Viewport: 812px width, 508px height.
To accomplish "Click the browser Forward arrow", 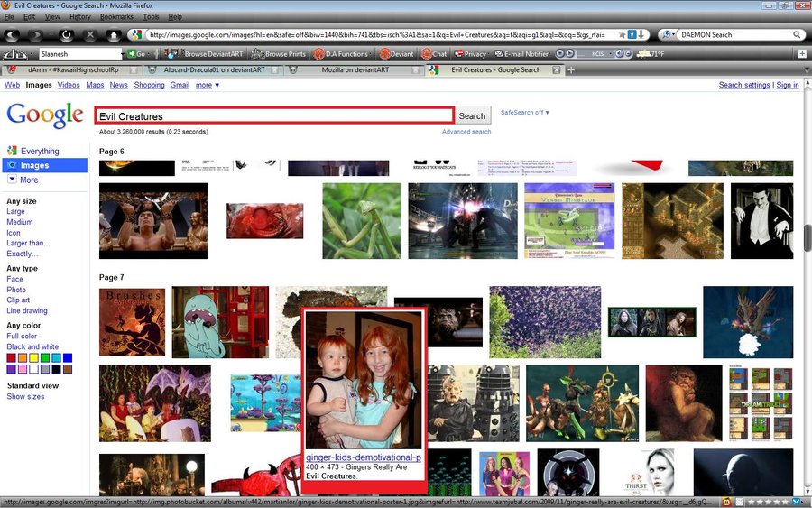I will (x=35, y=35).
